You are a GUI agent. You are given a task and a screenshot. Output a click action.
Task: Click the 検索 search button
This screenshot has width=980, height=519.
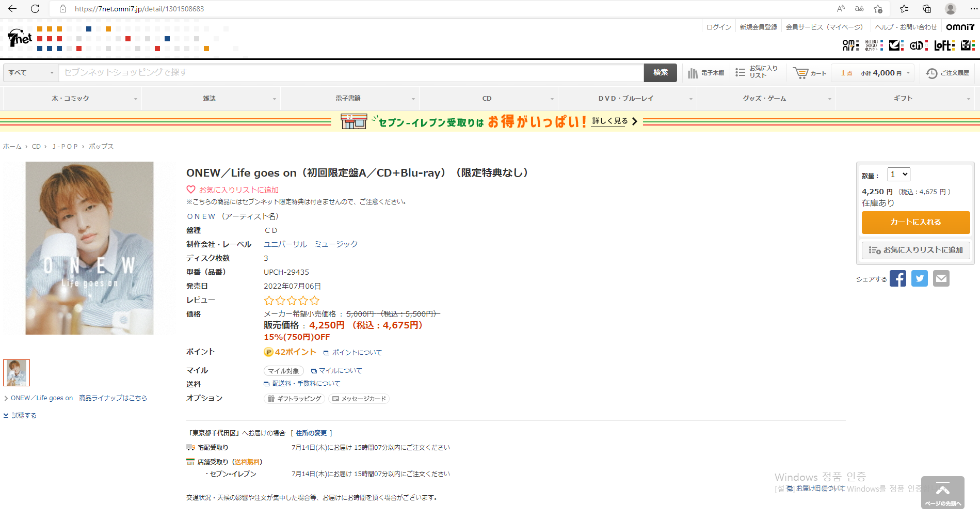[661, 73]
